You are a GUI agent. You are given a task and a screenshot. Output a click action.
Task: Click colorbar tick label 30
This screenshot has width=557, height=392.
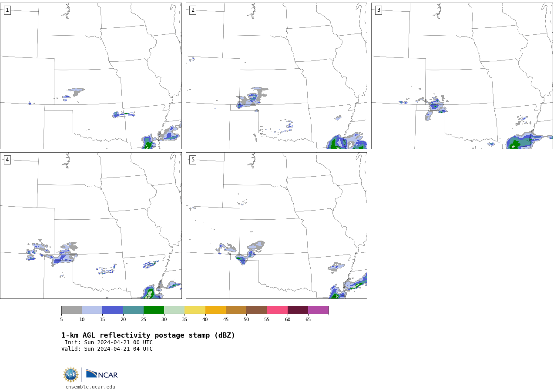164,320
